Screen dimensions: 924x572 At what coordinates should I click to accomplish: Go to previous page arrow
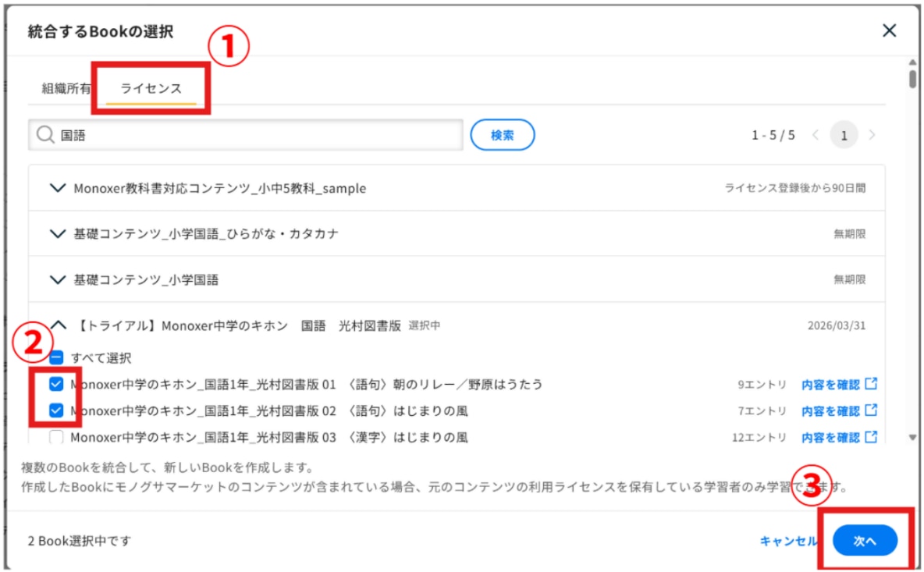tap(816, 135)
